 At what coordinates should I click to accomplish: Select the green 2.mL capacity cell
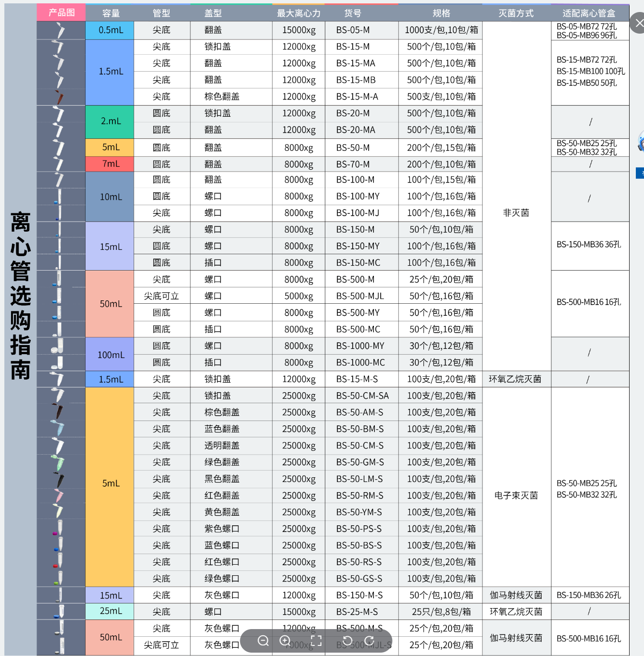click(x=111, y=122)
